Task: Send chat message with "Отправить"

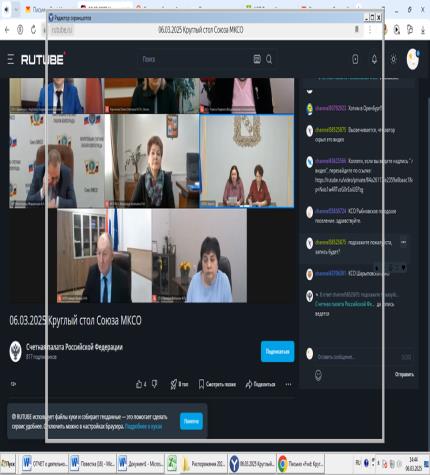Action: pos(404,374)
